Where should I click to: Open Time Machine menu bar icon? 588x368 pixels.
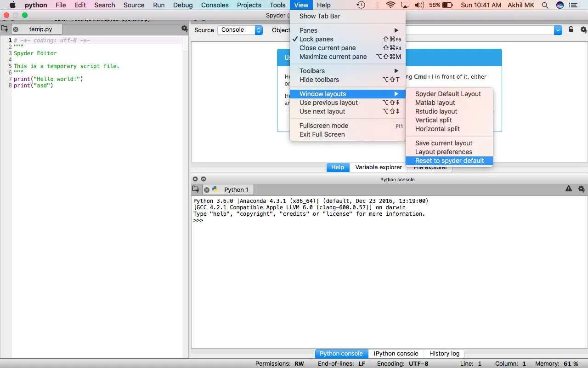tap(361, 5)
